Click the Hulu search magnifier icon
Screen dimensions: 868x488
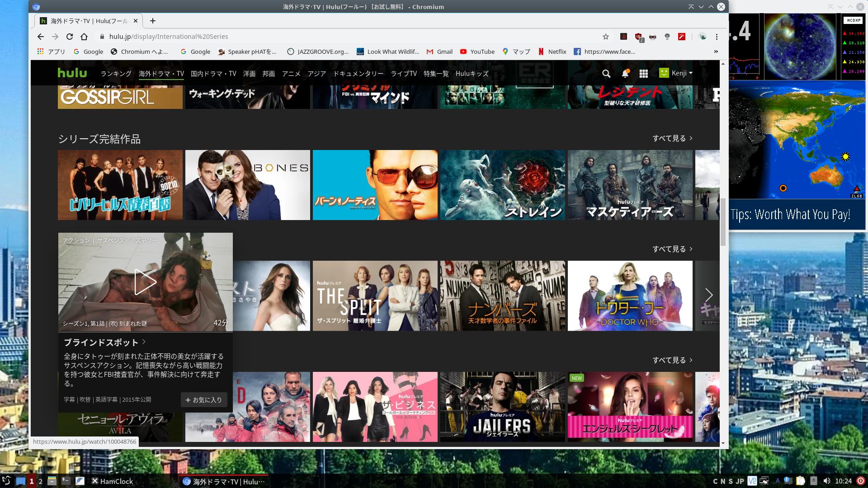click(x=606, y=73)
